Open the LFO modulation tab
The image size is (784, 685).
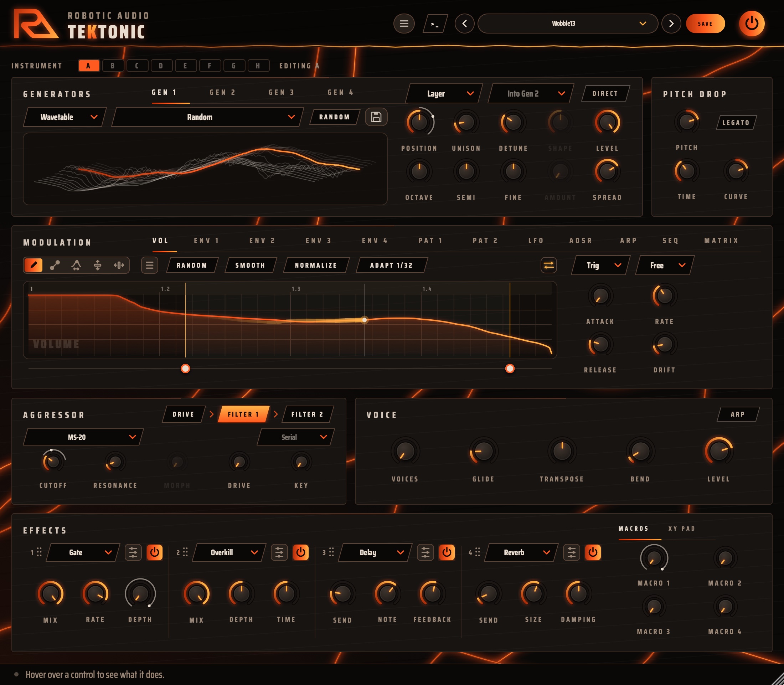[536, 241]
